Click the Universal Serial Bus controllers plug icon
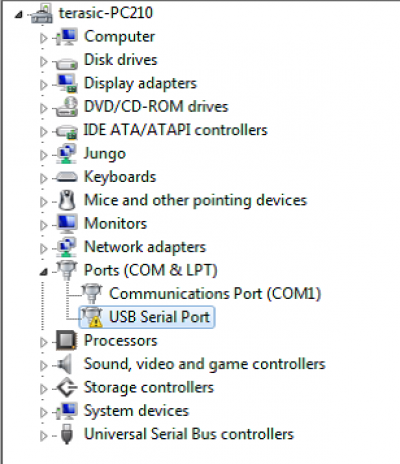The height and width of the screenshot is (464, 400). click(67, 434)
